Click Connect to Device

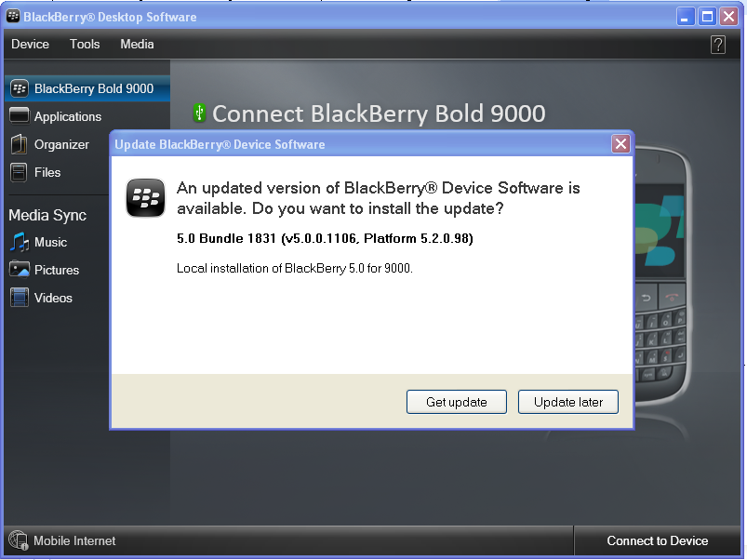coord(658,541)
